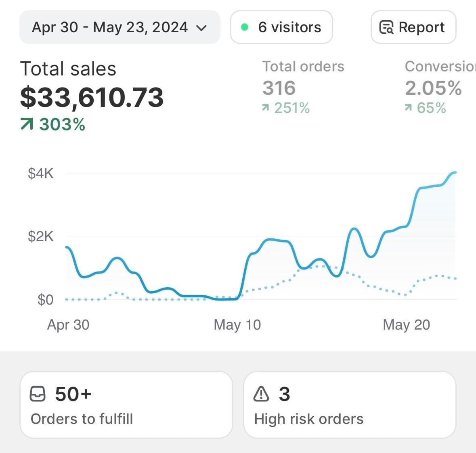Click the green 303% increase arrow
Viewport: 476px width, 453px height.
point(27,125)
